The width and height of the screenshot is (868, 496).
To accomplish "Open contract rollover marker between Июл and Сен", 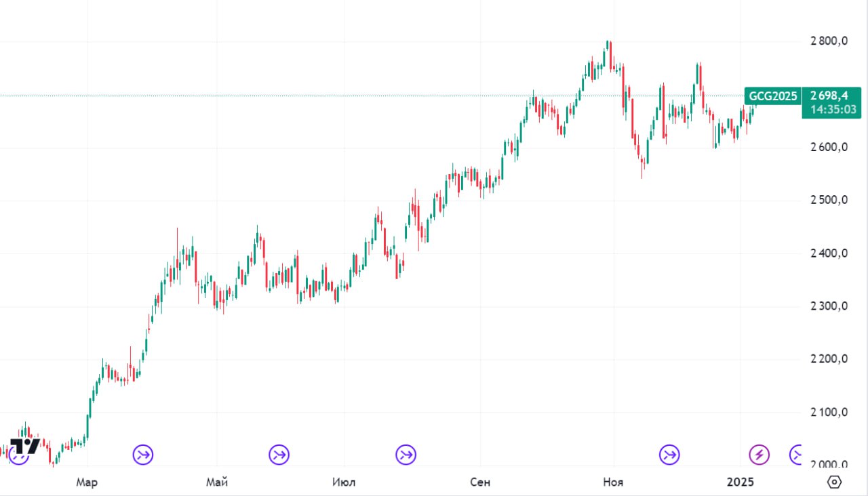I will click(x=406, y=454).
